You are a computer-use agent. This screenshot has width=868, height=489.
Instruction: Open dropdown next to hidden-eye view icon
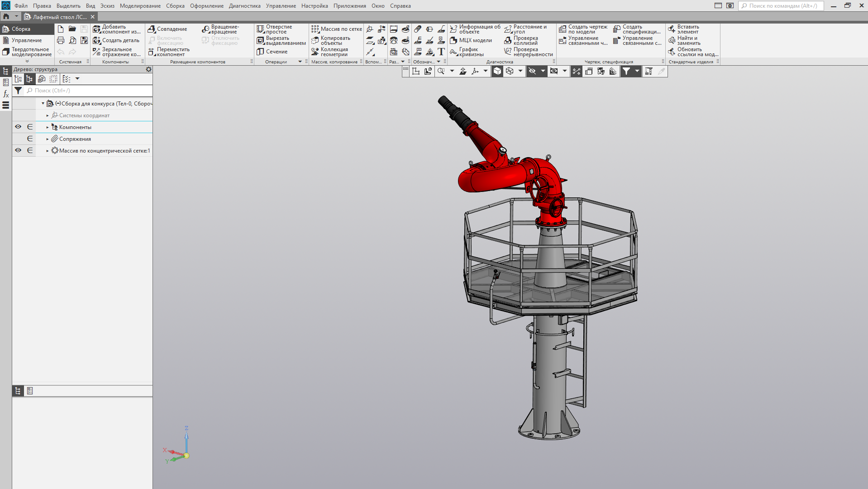543,71
